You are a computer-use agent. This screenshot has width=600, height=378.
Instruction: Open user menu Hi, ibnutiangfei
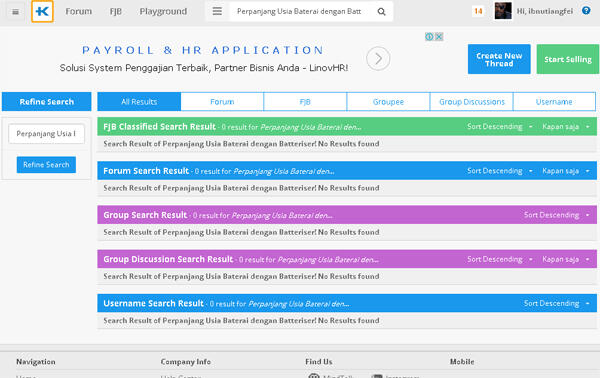545,11
